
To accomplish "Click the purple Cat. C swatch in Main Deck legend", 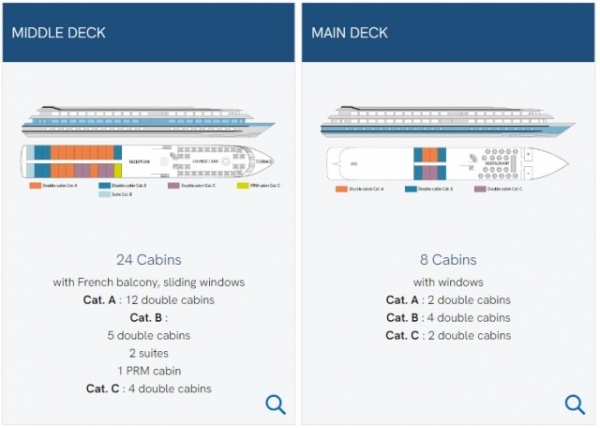I will (480, 189).
